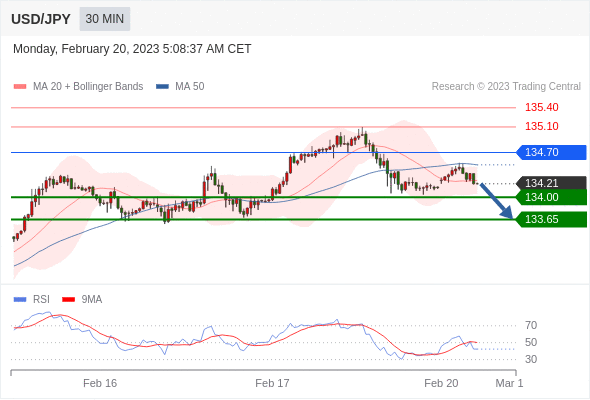
Task: Click the RSI 70 level label
Action: click(x=531, y=325)
